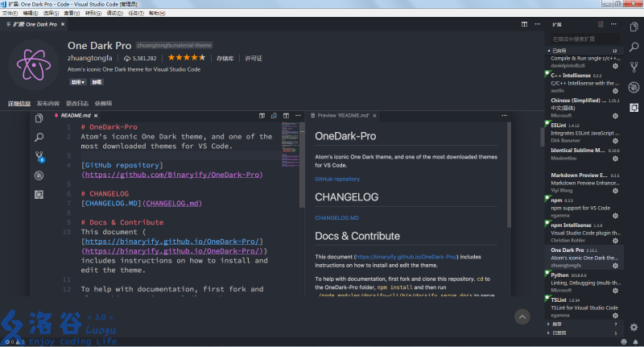This screenshot has height=347, width=644.
Task: Open gear menu for Chinese (Simplified) extension
Action: [615, 116]
